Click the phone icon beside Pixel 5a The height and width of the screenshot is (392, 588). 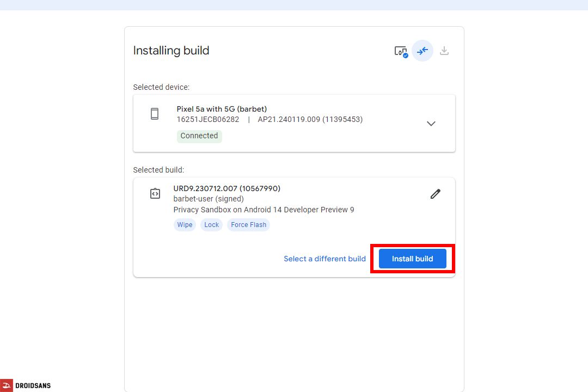pyautogui.click(x=155, y=113)
